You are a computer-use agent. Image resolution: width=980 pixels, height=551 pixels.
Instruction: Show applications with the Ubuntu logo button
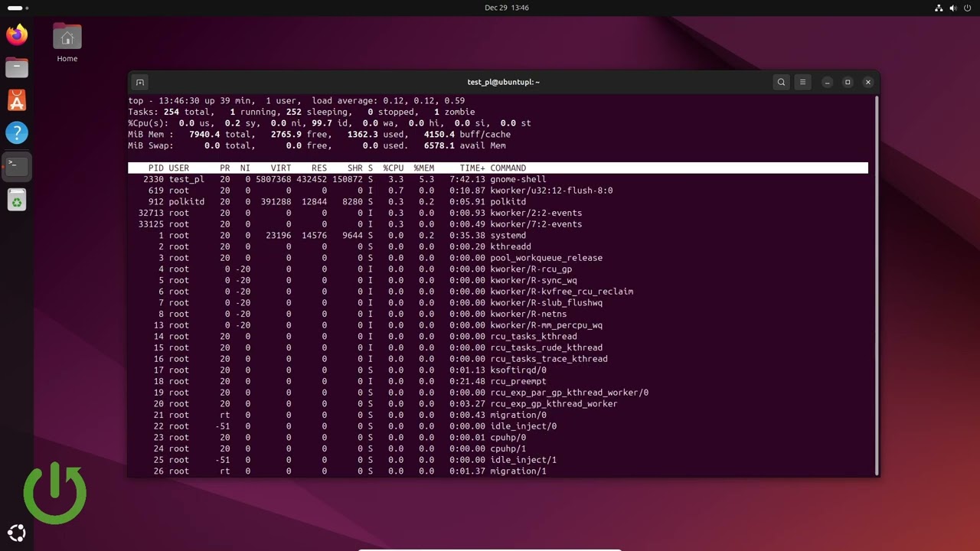point(17,533)
